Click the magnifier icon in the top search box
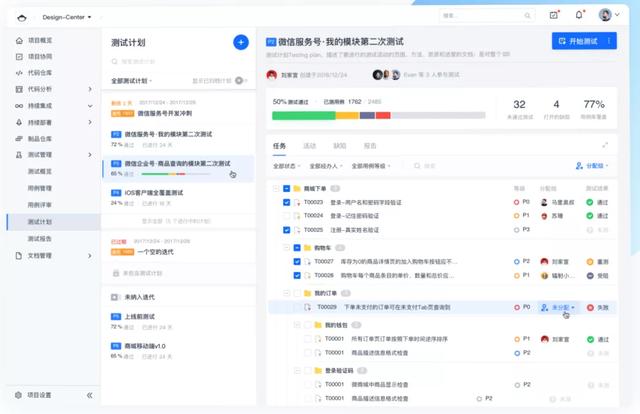 coord(527,16)
